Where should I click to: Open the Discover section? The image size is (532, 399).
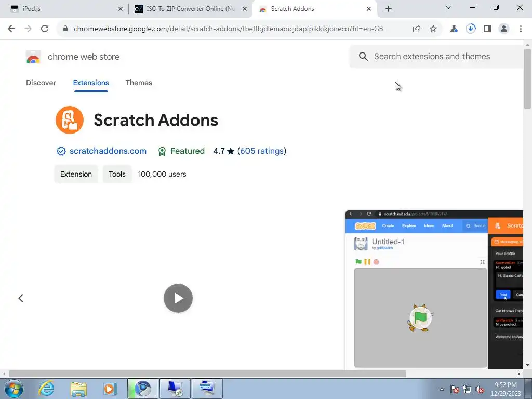point(41,83)
